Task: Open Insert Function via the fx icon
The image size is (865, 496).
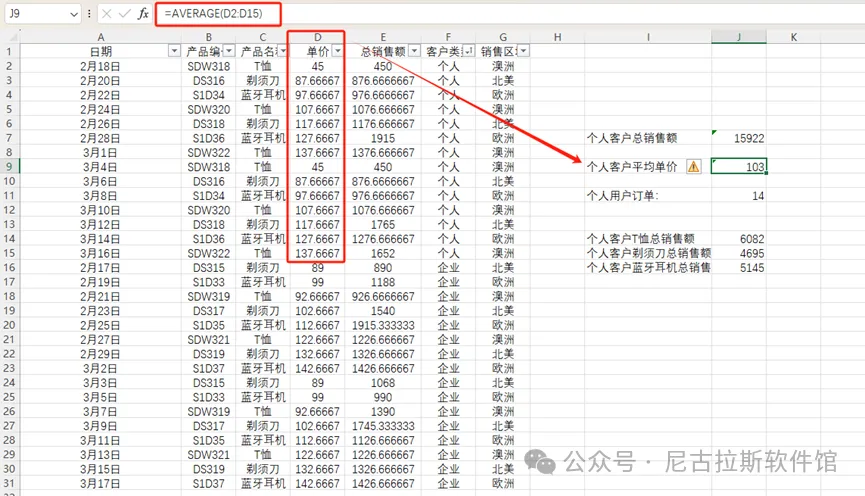Action: (143, 14)
